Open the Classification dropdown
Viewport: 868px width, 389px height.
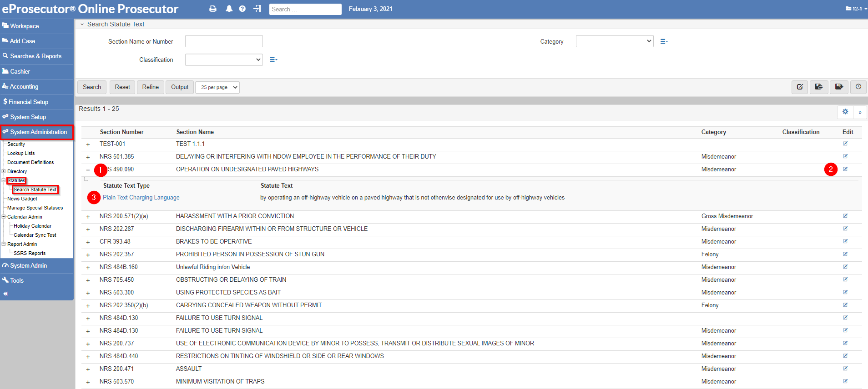(224, 60)
